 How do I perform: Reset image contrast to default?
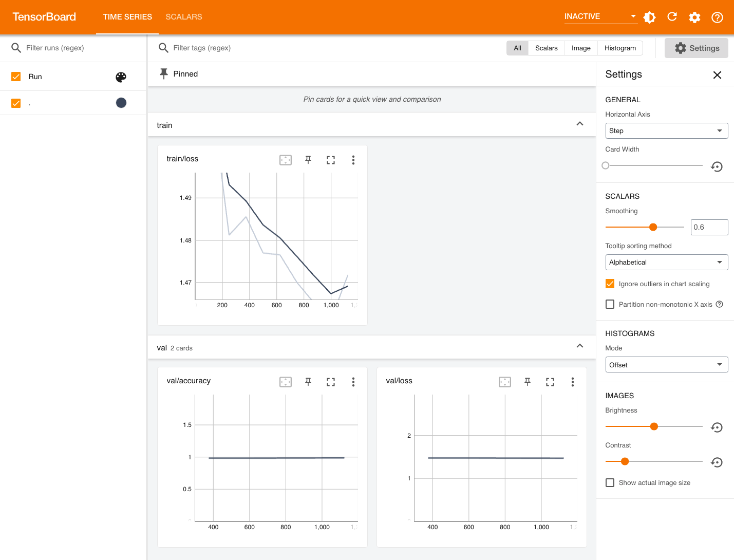coord(717,462)
